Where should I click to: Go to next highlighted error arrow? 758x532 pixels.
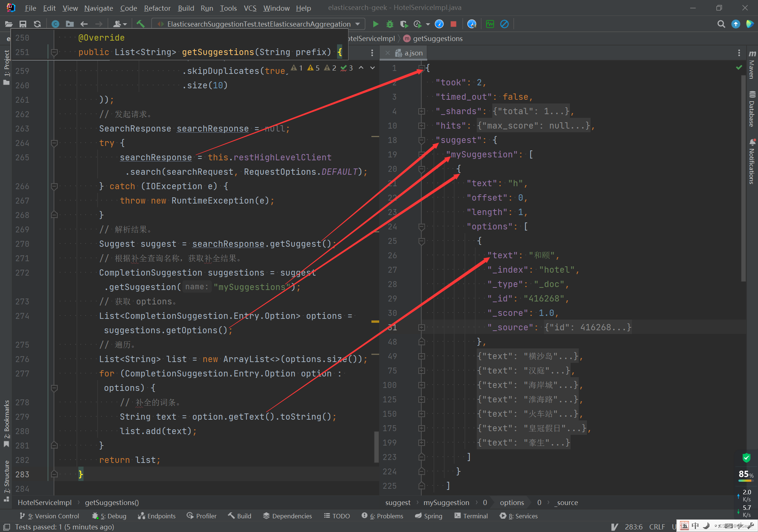click(373, 68)
